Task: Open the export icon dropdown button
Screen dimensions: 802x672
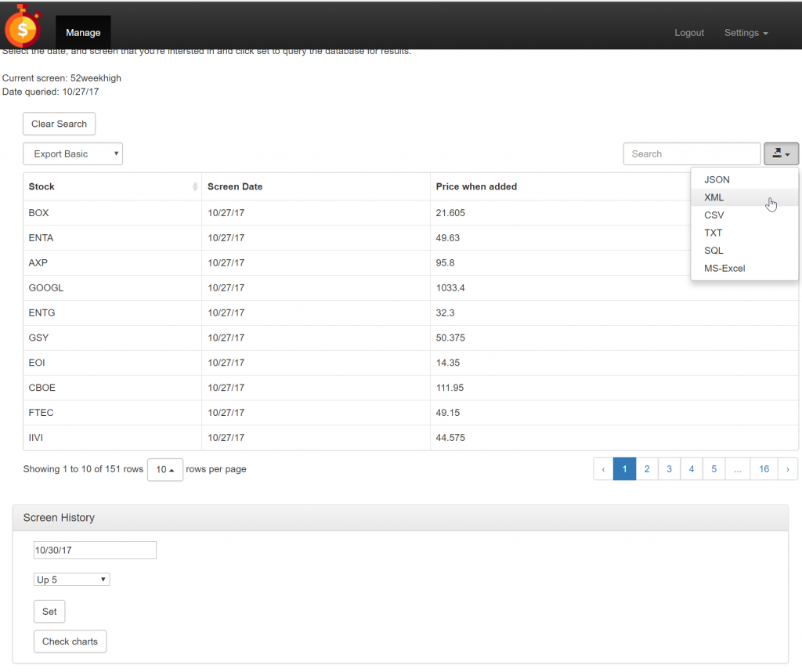Action: [781, 154]
